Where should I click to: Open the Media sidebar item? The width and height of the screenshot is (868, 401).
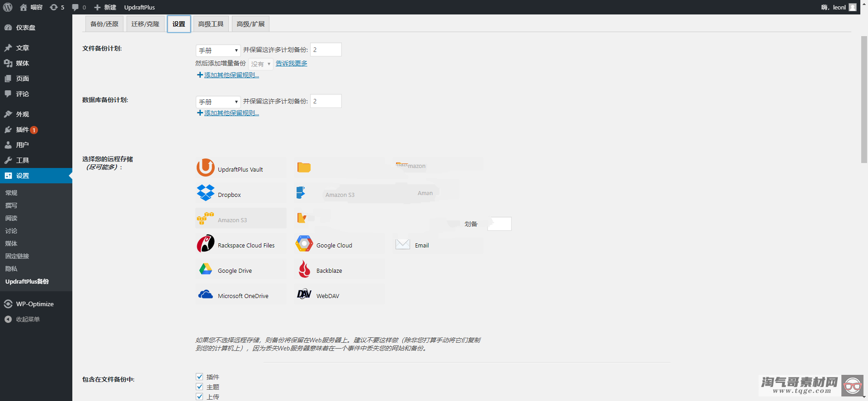36,63
